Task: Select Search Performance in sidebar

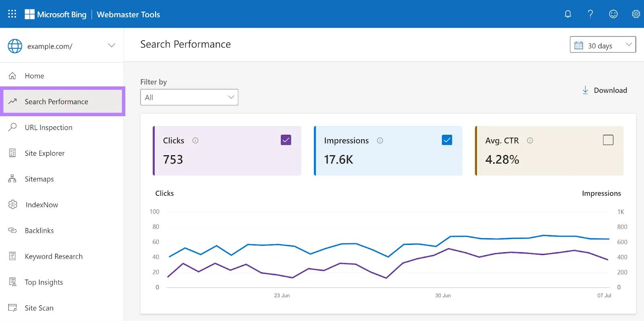Action: (x=62, y=101)
